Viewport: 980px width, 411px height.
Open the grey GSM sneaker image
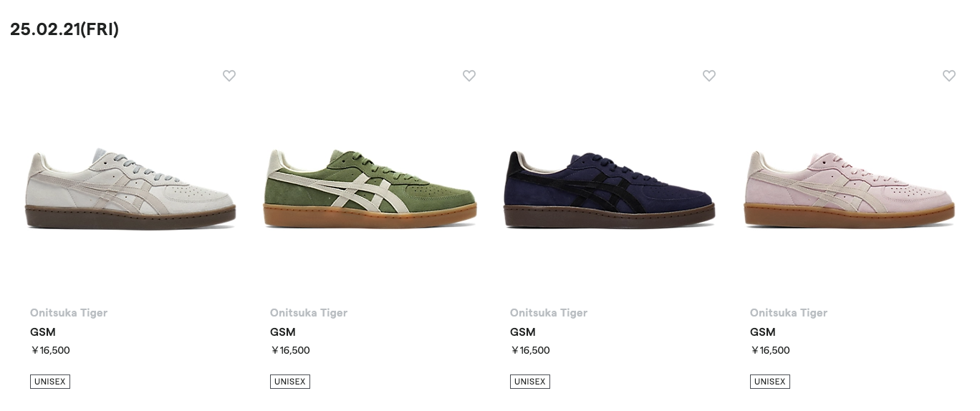pos(131,188)
